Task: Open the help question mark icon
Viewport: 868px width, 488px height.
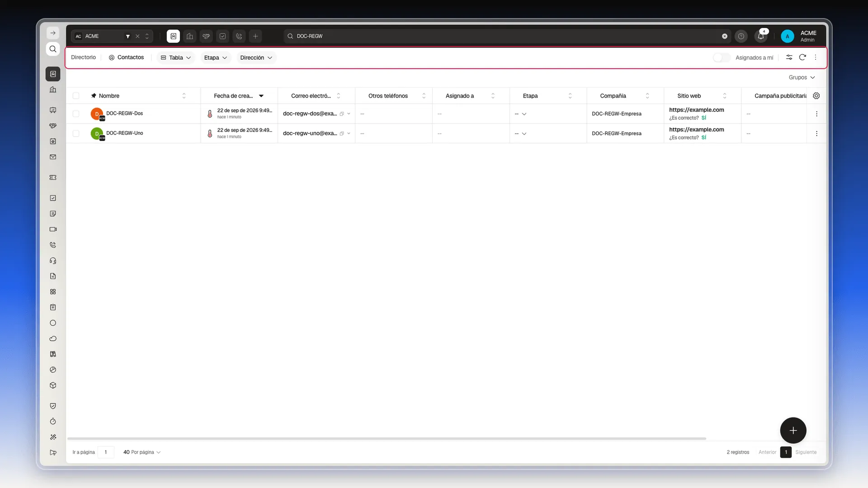Action: 741,36
